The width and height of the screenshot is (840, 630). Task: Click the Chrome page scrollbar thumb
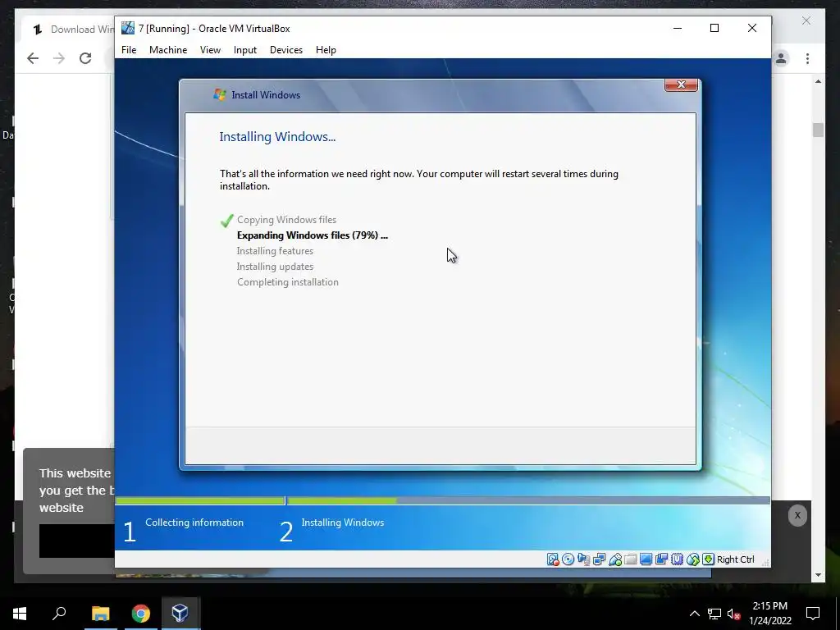point(818,130)
